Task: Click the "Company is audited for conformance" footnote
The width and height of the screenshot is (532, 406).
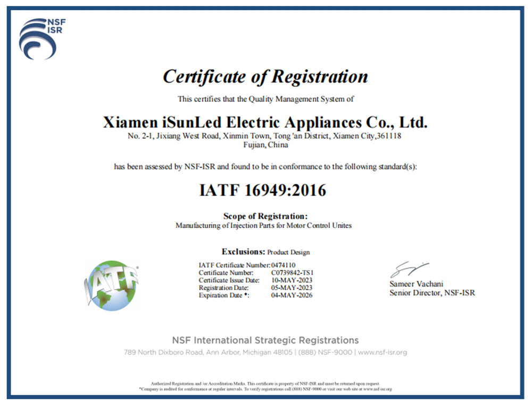Action: coord(265,389)
